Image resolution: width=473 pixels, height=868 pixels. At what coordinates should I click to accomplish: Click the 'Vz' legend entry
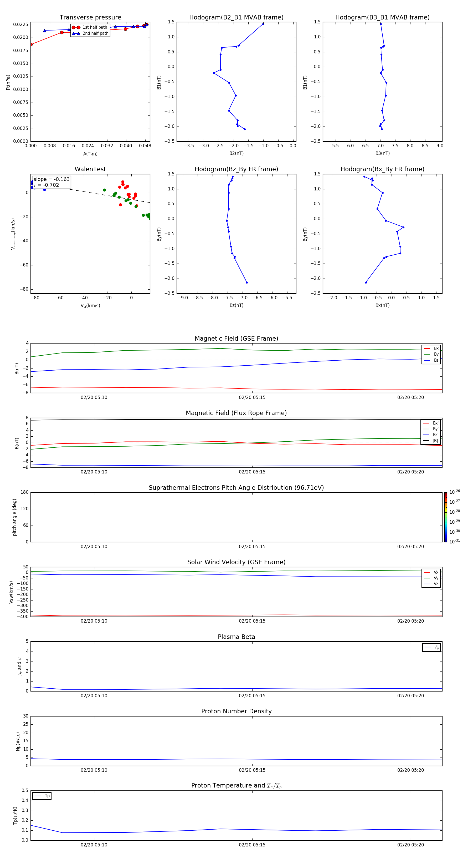(x=431, y=584)
